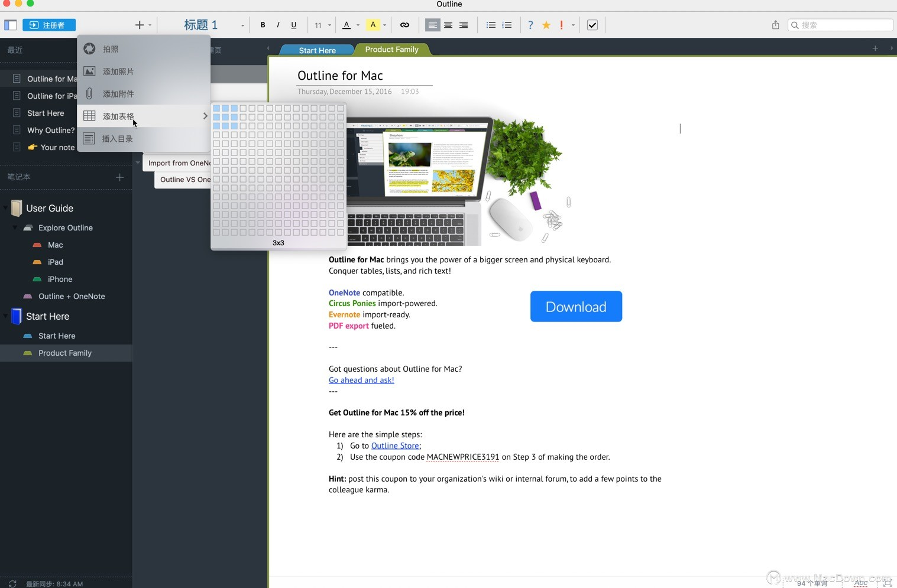Insert a numbered list
This screenshot has height=588, width=897.
point(507,25)
